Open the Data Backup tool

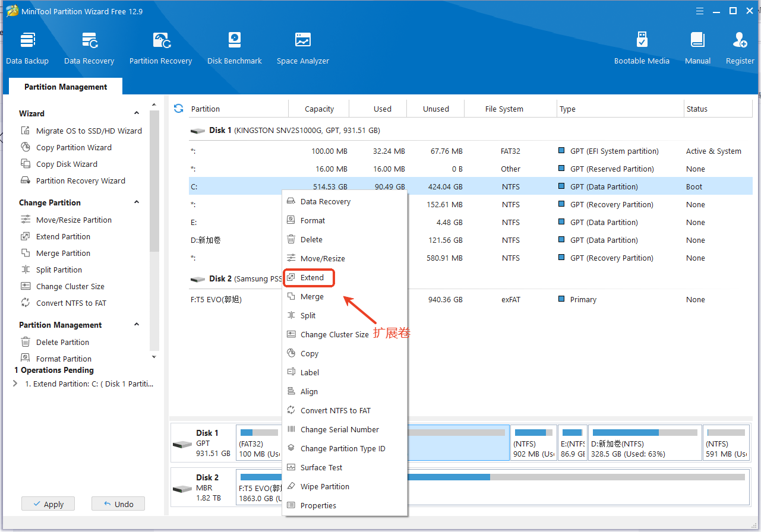(27, 49)
